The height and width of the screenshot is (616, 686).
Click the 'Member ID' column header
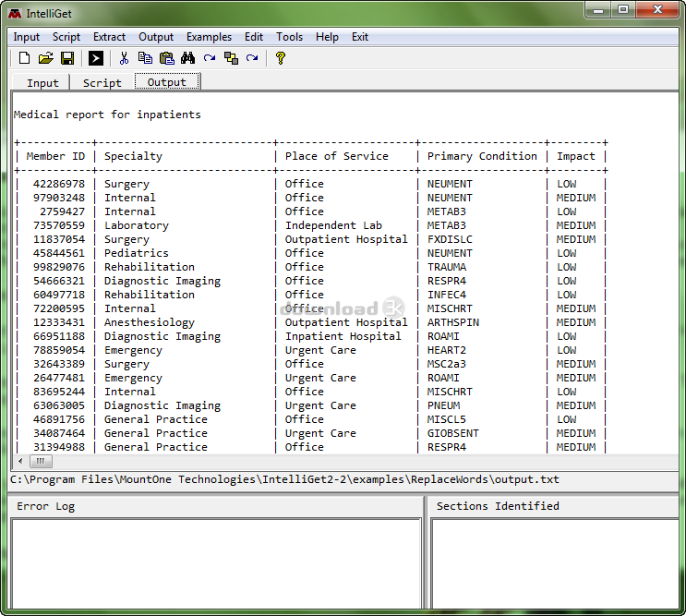[x=55, y=156]
